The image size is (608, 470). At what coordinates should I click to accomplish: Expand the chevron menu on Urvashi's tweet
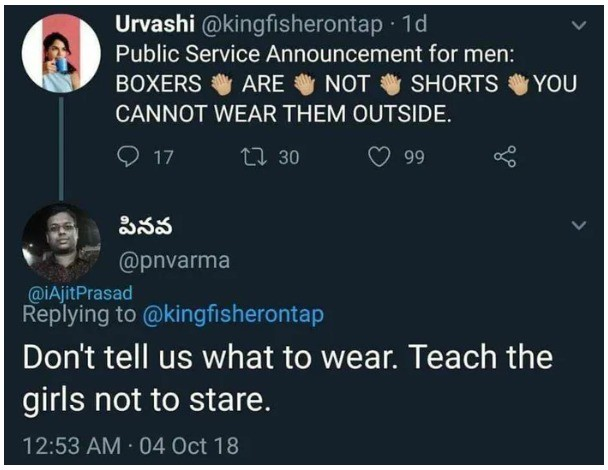[577, 27]
